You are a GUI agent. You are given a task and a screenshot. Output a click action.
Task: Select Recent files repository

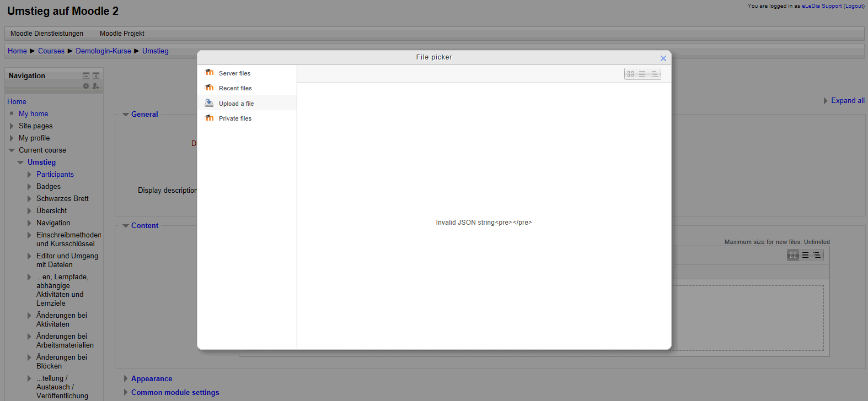tap(247, 88)
